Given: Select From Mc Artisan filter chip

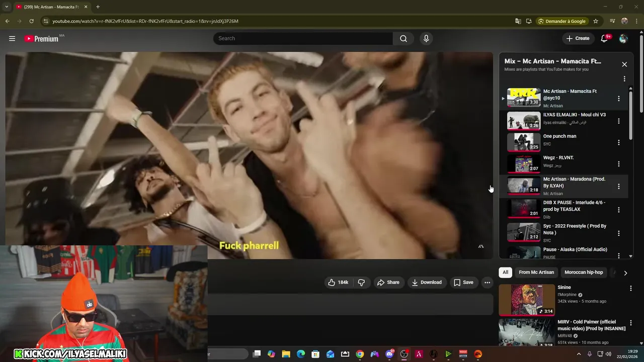Looking at the screenshot, I should tap(536, 273).
